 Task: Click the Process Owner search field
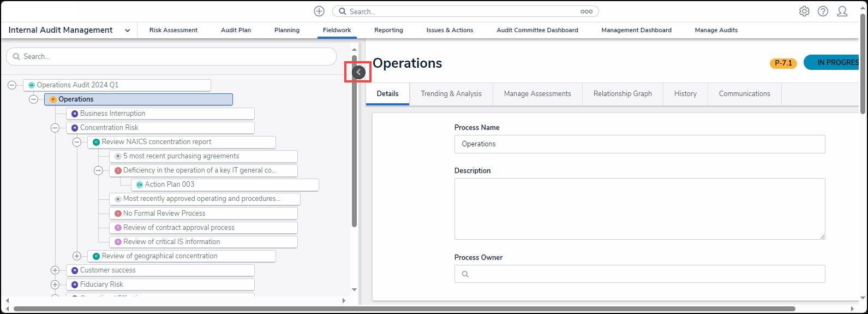[639, 274]
